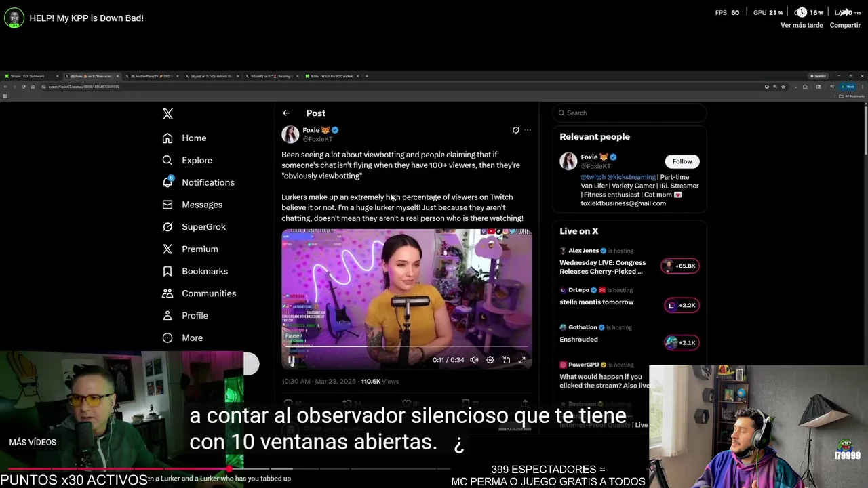Click Compartir on the video

[845, 18]
